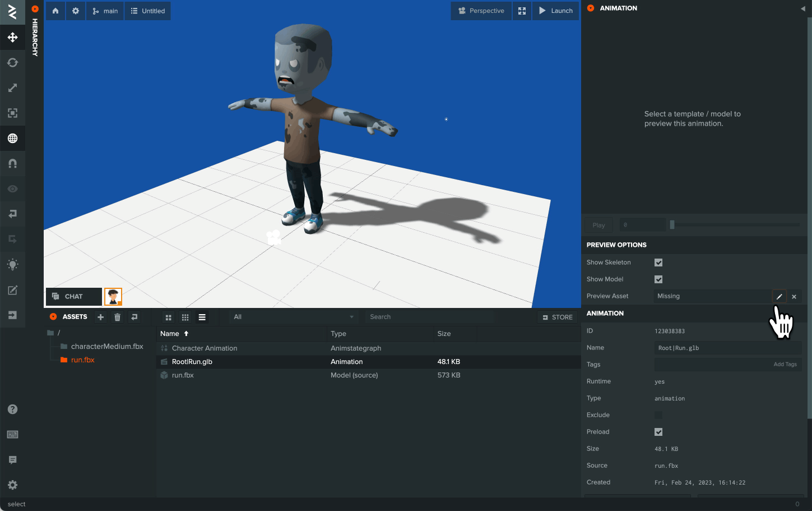The width and height of the screenshot is (812, 511).
Task: Select the characterMedium.fbx folder
Action: click(102, 347)
